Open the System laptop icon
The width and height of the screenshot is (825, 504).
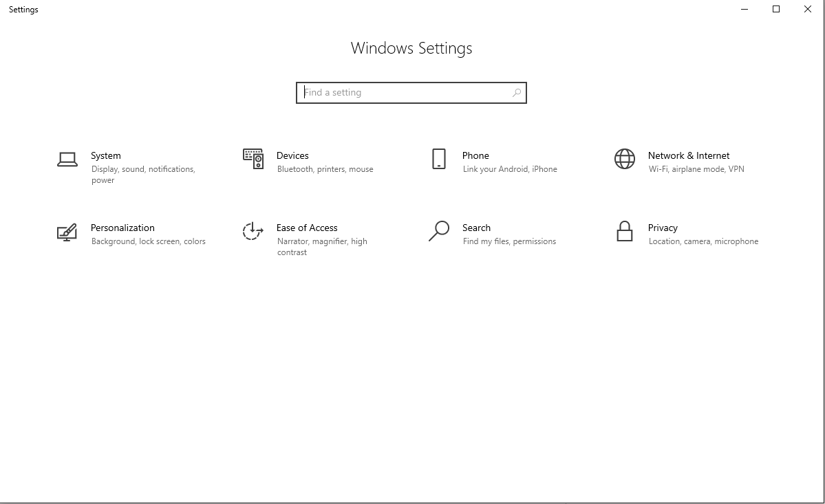tap(67, 160)
